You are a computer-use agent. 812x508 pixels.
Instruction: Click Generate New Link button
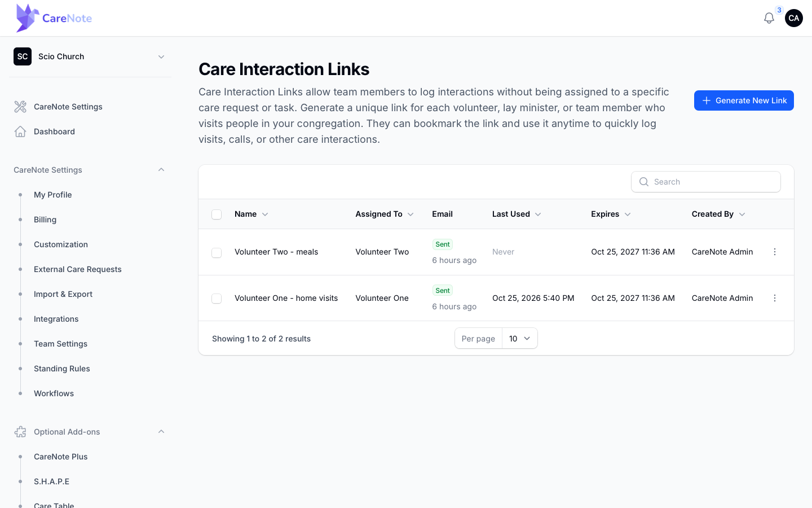744,100
